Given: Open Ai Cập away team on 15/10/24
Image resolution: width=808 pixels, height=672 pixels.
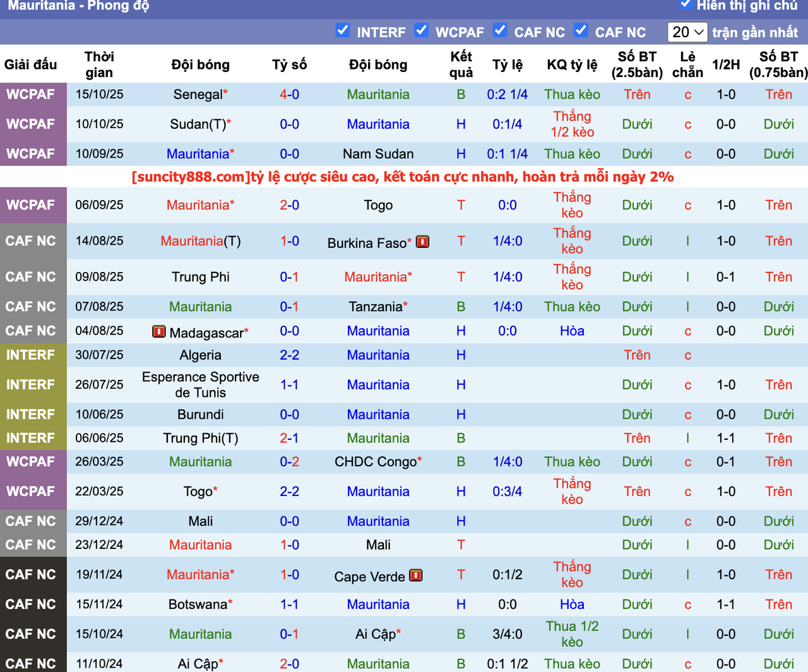Looking at the screenshot, I should pyautogui.click(x=376, y=634).
